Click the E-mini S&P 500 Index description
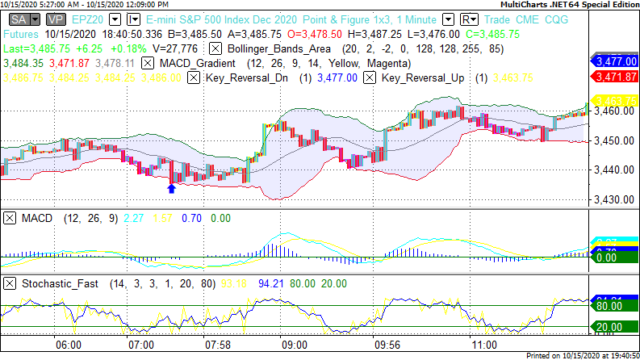The image size is (640, 360). (222, 20)
